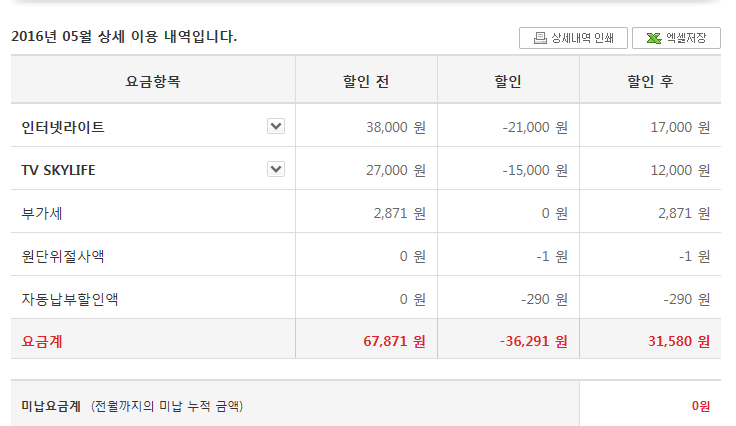
Task: Click the 미납요금계 label
Action: point(51,406)
